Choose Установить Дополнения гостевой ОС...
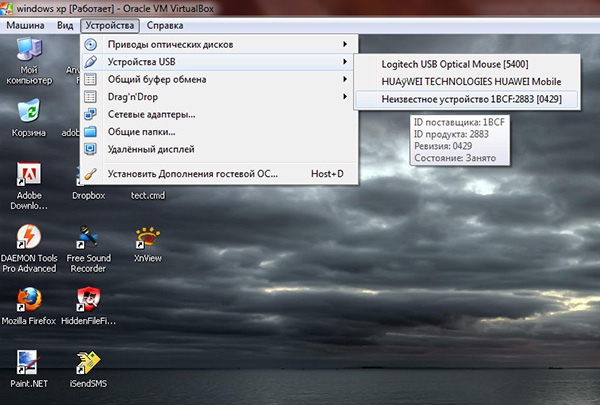This screenshot has height=405, width=600. [x=192, y=174]
